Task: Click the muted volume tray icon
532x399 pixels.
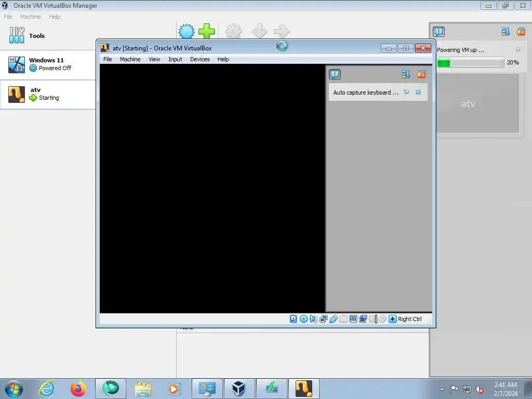Action: [480, 389]
